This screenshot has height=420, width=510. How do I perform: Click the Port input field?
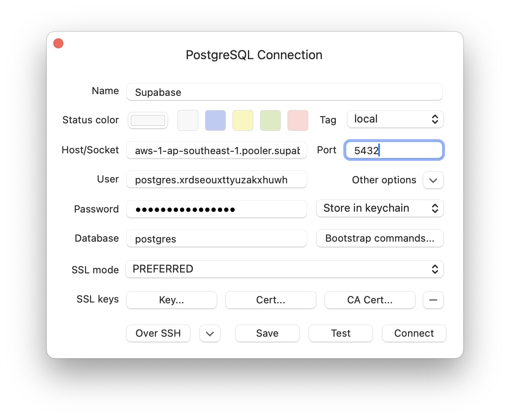(394, 150)
